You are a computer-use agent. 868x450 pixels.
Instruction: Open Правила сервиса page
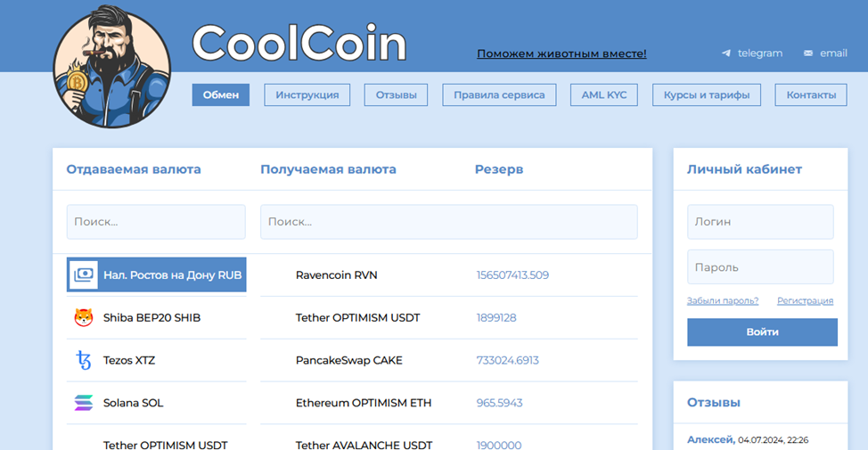(499, 94)
